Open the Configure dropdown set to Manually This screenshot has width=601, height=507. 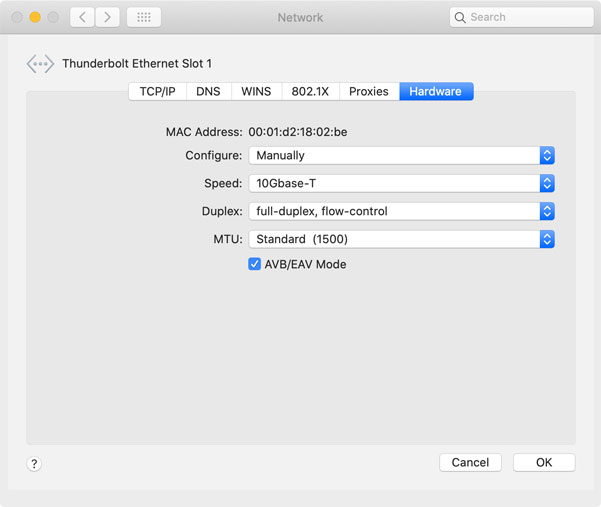point(400,156)
